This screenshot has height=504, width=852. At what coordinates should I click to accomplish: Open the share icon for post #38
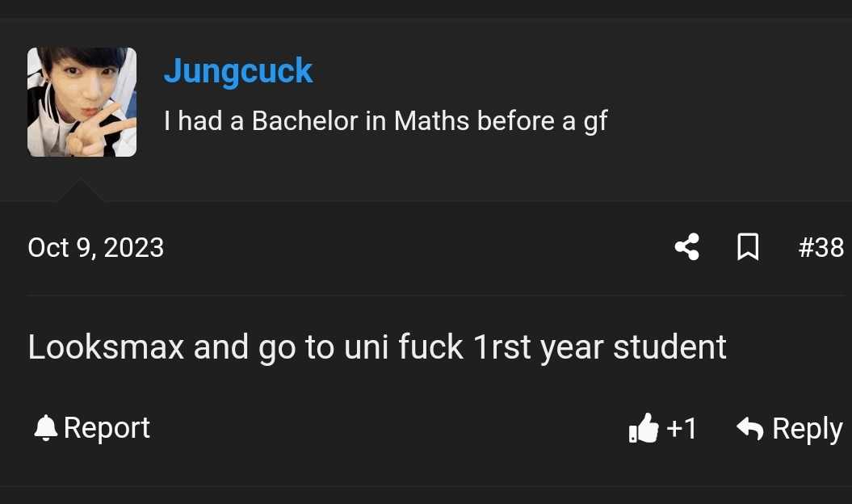(686, 247)
